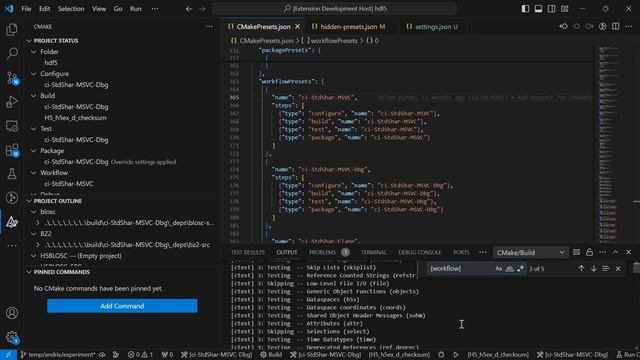Screen dimensions: 640x360
Task: Open the Accounts menu
Action: pyautogui.click(x=12, y=313)
